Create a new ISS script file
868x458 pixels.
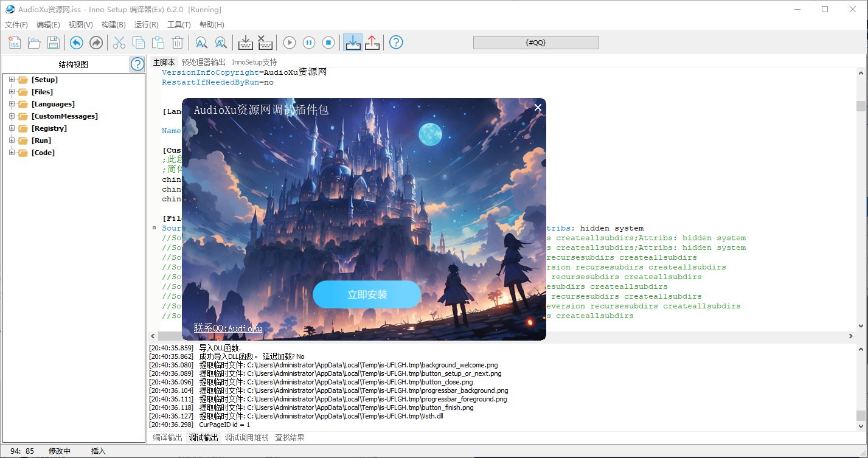15,43
